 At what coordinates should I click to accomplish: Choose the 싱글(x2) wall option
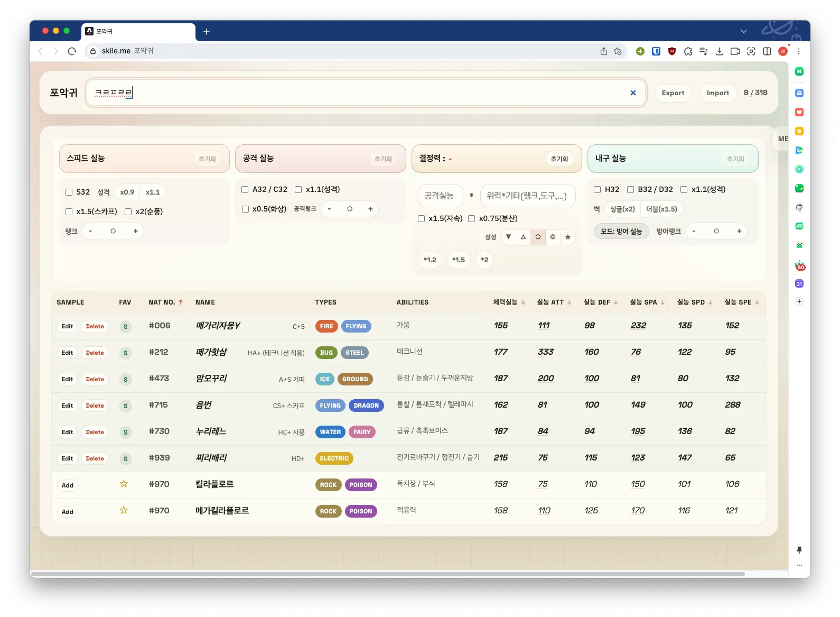click(x=622, y=209)
